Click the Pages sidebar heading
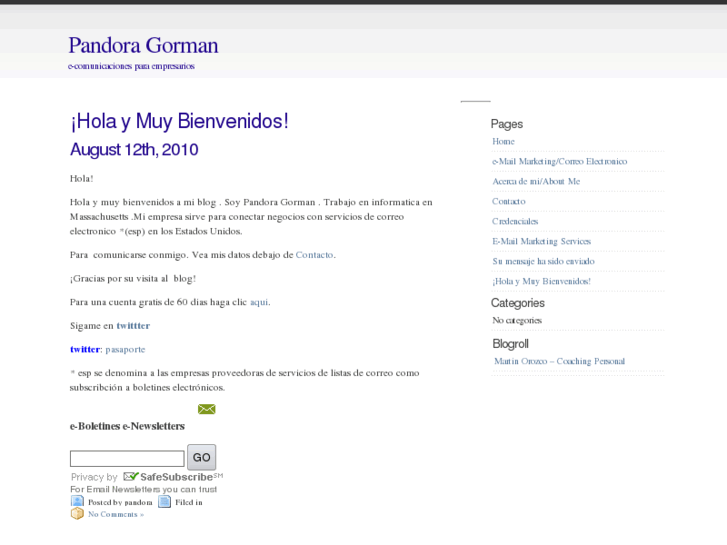Screen dimensions: 727x545 pos(507,124)
